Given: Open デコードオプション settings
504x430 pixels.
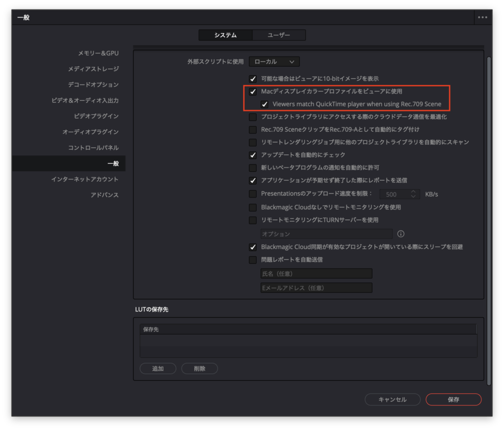Looking at the screenshot, I should tap(93, 85).
